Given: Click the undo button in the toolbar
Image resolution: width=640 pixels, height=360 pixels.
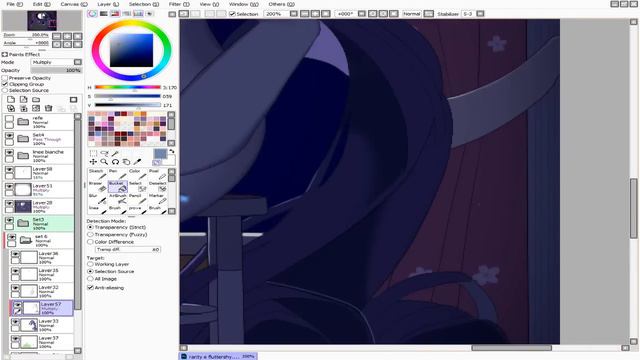Looking at the screenshot, I should click(184, 13).
